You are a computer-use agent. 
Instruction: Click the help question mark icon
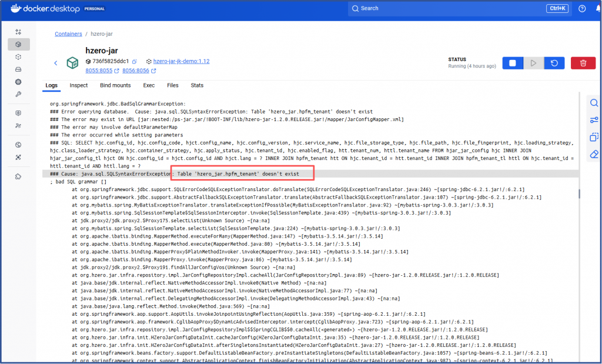[582, 8]
